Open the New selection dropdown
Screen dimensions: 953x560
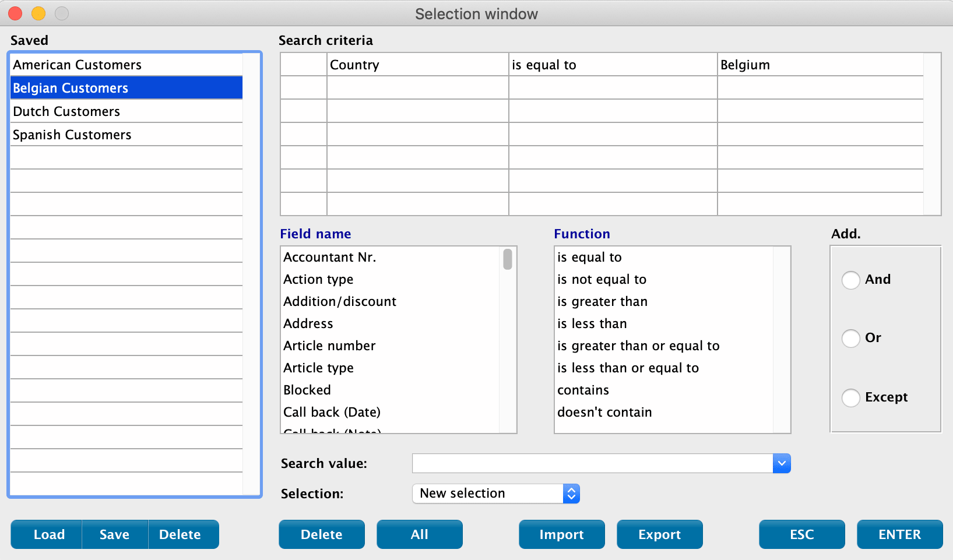(x=496, y=494)
